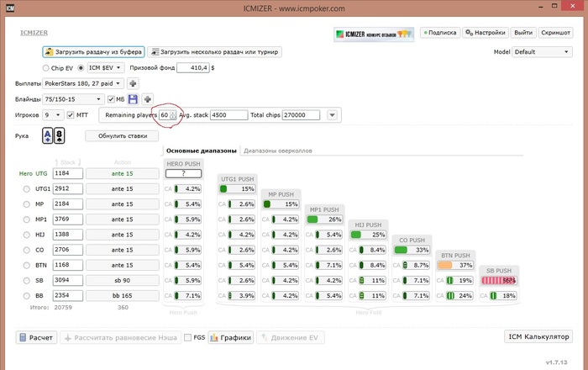The width and height of the screenshot is (588, 370).
Task: Click the ICM app icon in title bar
Action: (x=10, y=8)
